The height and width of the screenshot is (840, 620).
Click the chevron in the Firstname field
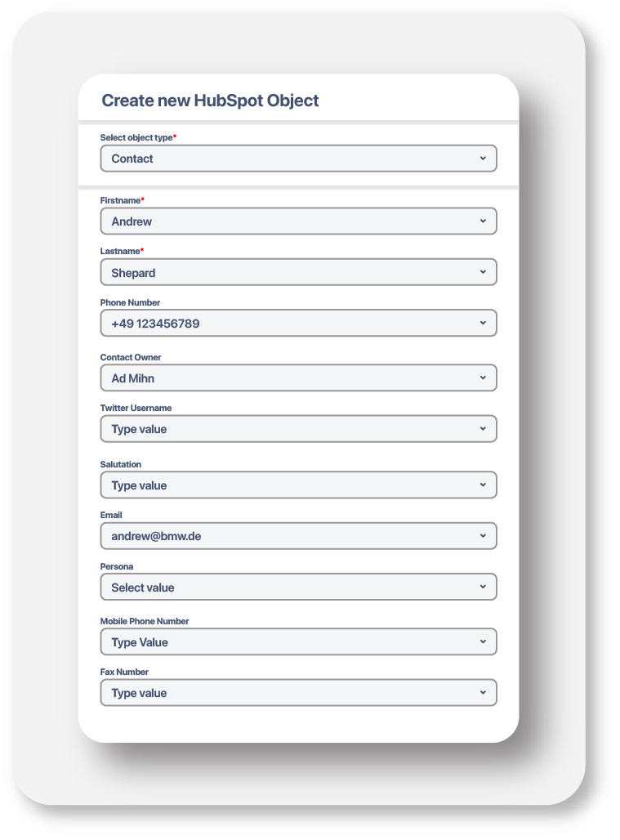coord(483,221)
